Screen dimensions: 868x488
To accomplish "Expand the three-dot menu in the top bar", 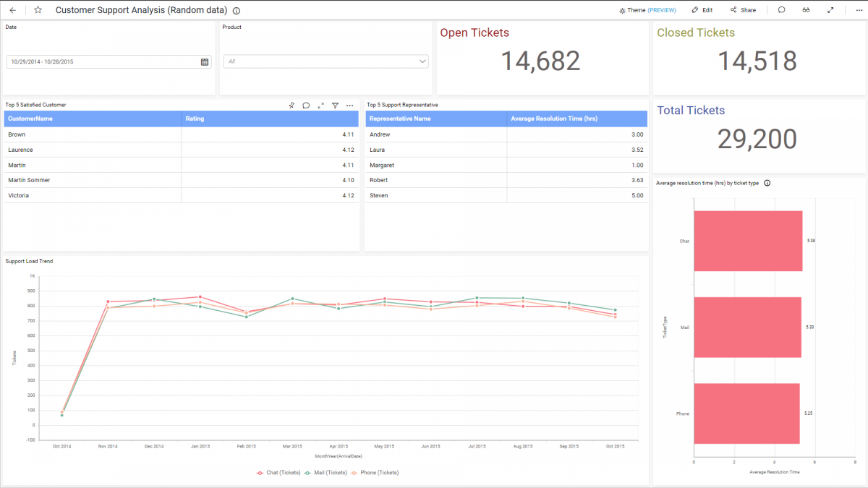I will pos(858,9).
